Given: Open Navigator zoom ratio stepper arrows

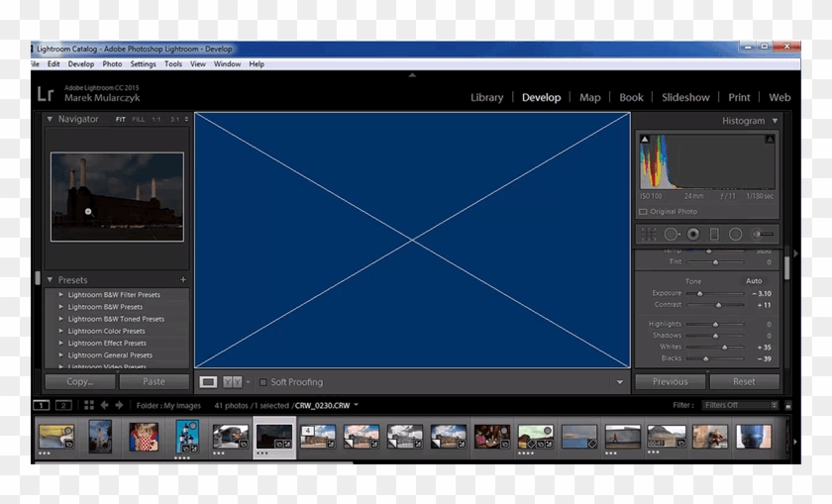Looking at the screenshot, I should [x=186, y=120].
